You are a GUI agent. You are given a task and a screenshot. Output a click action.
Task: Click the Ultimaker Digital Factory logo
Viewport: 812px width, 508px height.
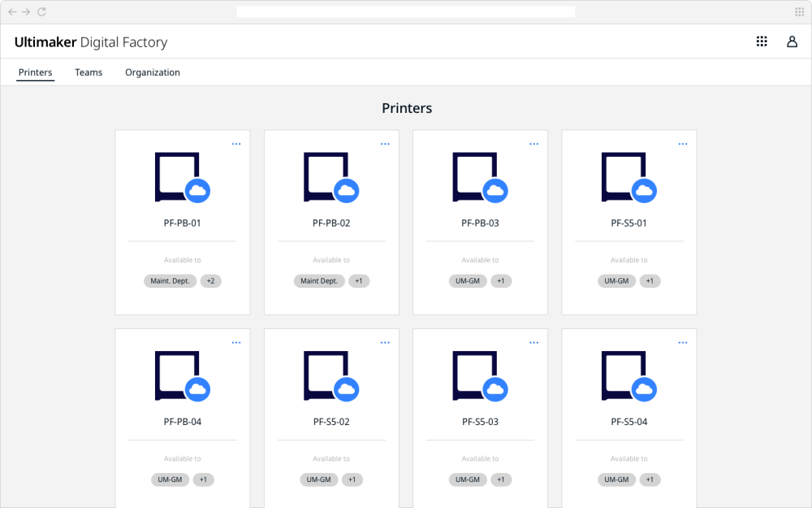(91, 42)
